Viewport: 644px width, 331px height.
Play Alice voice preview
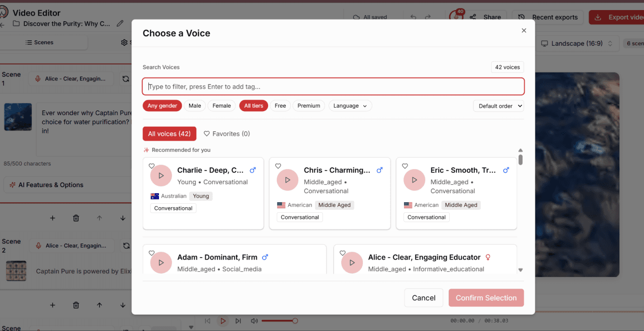pyautogui.click(x=352, y=263)
